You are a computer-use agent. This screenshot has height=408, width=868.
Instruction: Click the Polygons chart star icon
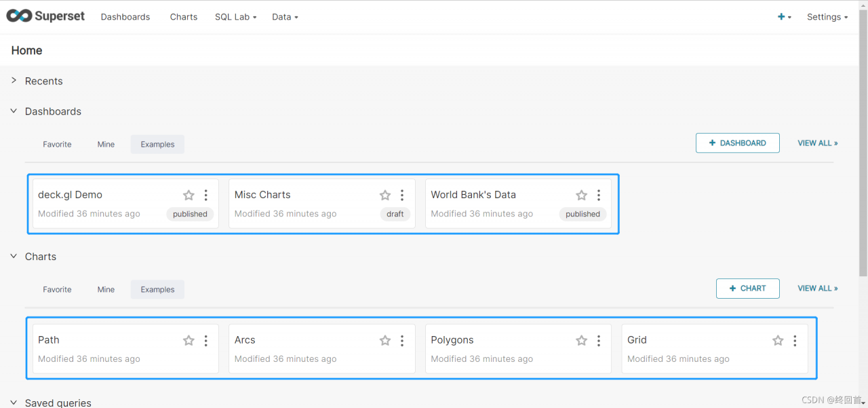point(581,341)
